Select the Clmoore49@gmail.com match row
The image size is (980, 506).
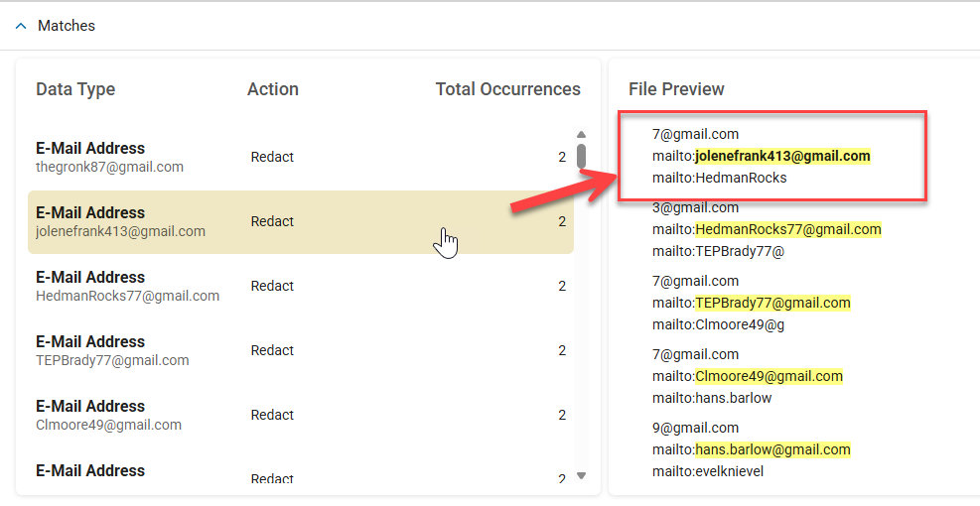(x=298, y=416)
